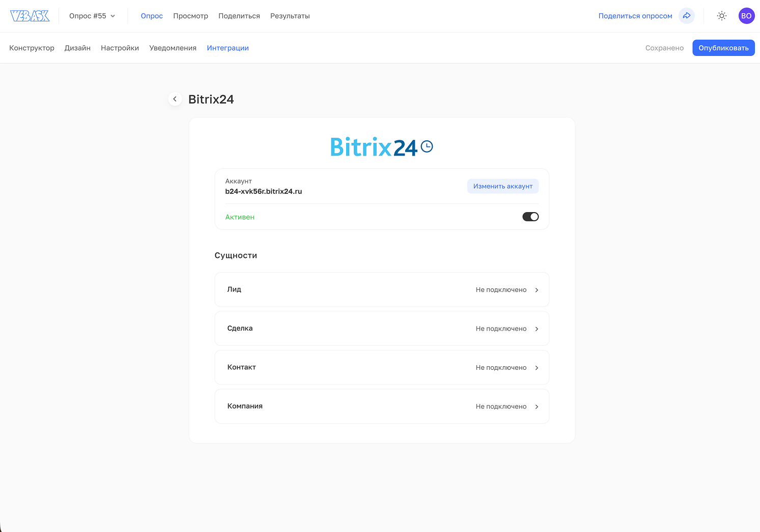Go back using the arrow beside Bitrix24
The height and width of the screenshot is (532, 760).
point(175,99)
